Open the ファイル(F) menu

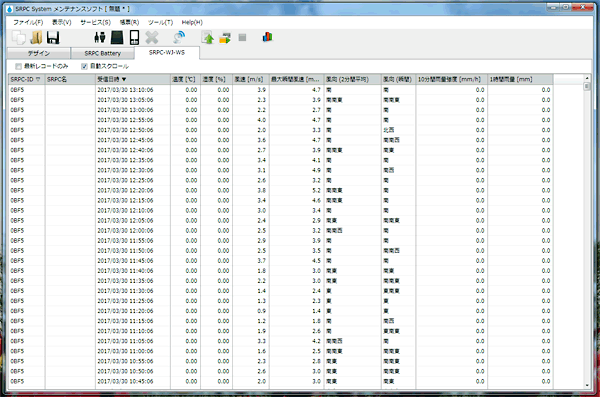28,22
